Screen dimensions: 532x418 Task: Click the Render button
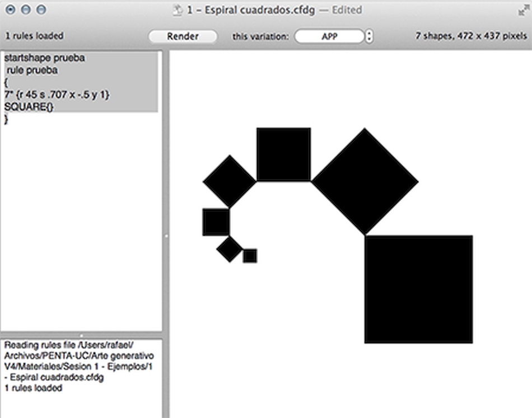point(183,36)
